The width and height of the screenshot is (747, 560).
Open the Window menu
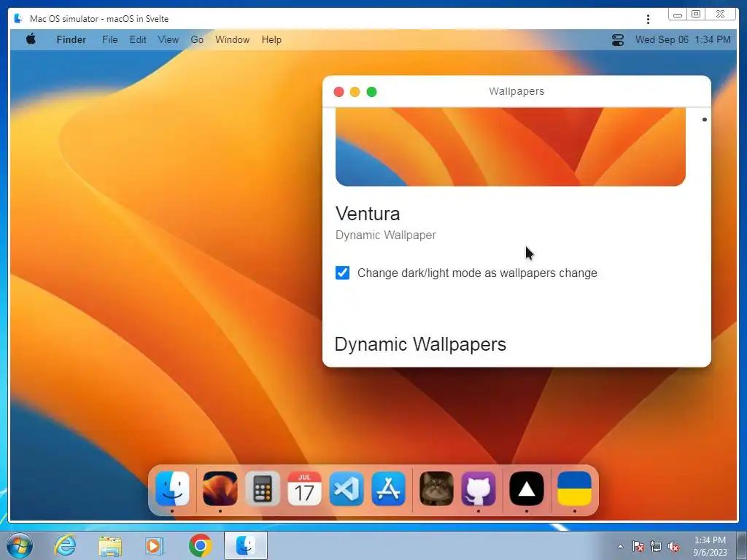[x=232, y=39]
